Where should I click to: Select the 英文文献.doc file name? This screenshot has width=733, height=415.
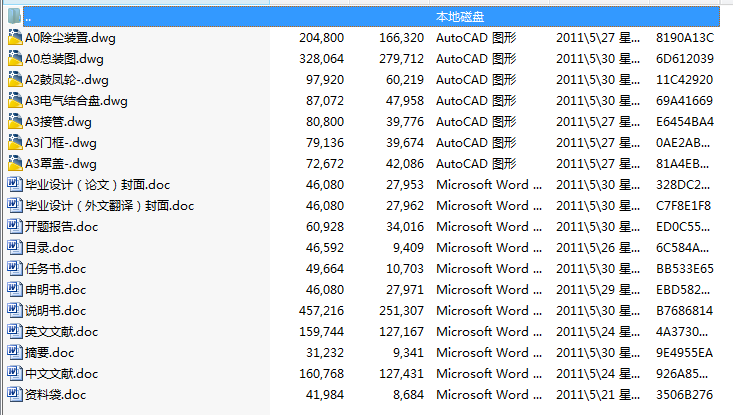coord(62,332)
